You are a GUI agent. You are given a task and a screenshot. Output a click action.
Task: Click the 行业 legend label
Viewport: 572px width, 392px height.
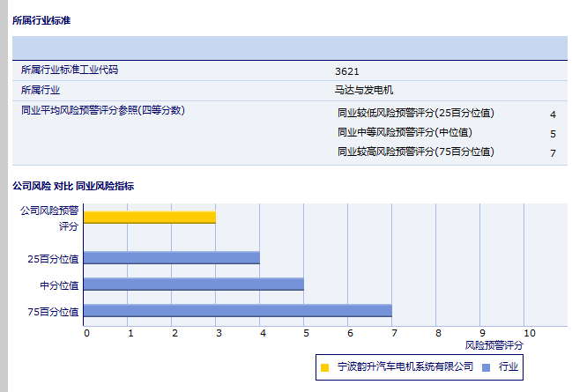tap(509, 366)
